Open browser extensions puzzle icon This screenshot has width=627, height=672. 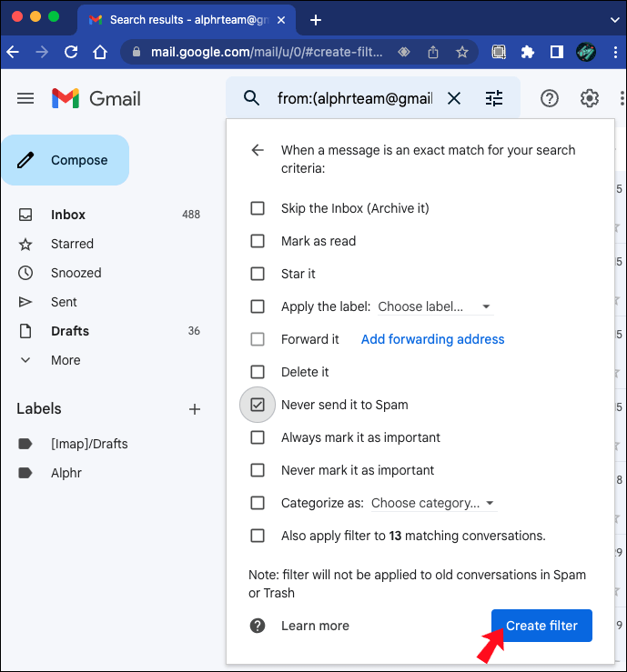[528, 52]
